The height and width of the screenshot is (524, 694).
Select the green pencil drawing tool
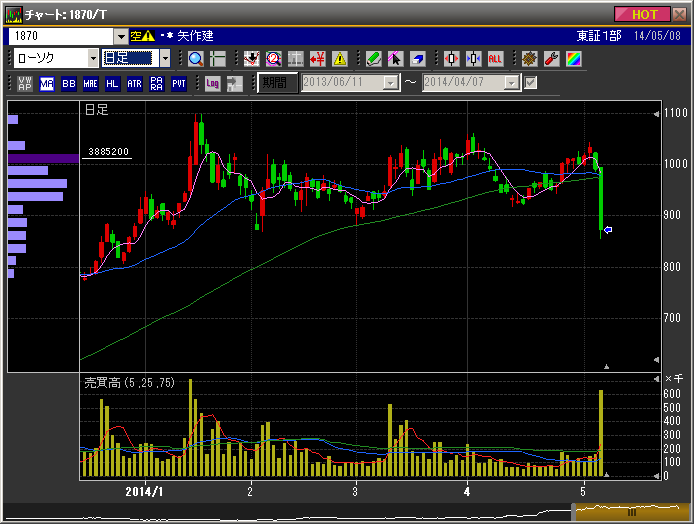pos(373,59)
